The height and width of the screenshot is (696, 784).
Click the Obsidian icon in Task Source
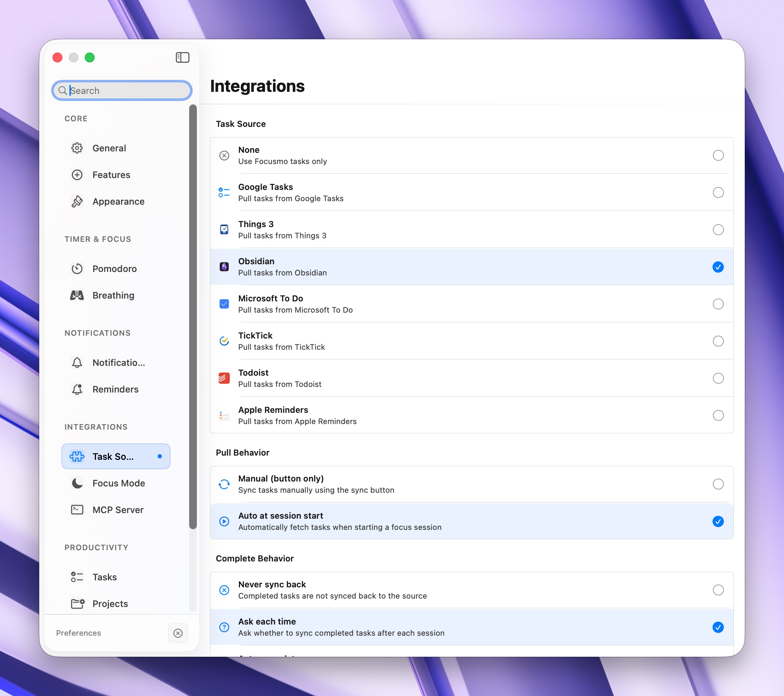coord(225,267)
